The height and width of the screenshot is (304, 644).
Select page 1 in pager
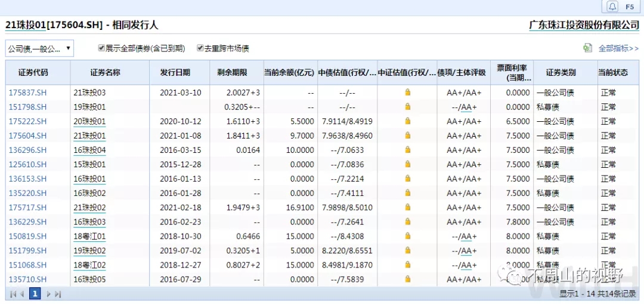(35, 294)
